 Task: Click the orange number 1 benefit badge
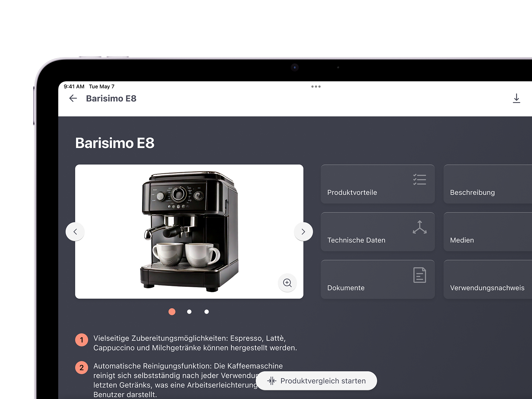pyautogui.click(x=82, y=340)
